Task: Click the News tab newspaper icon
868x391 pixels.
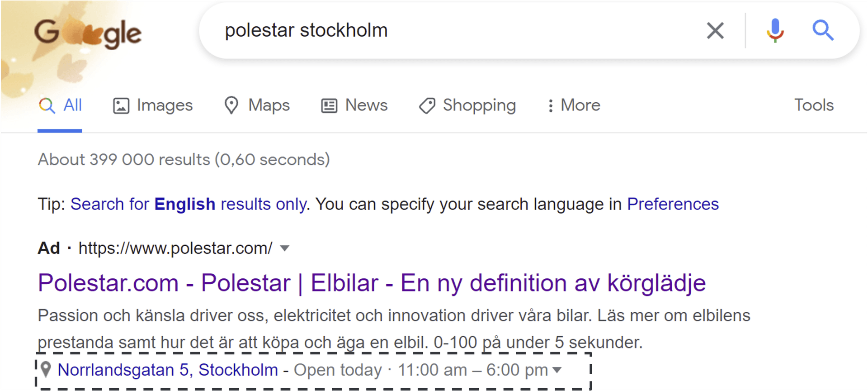Action: coord(329,105)
